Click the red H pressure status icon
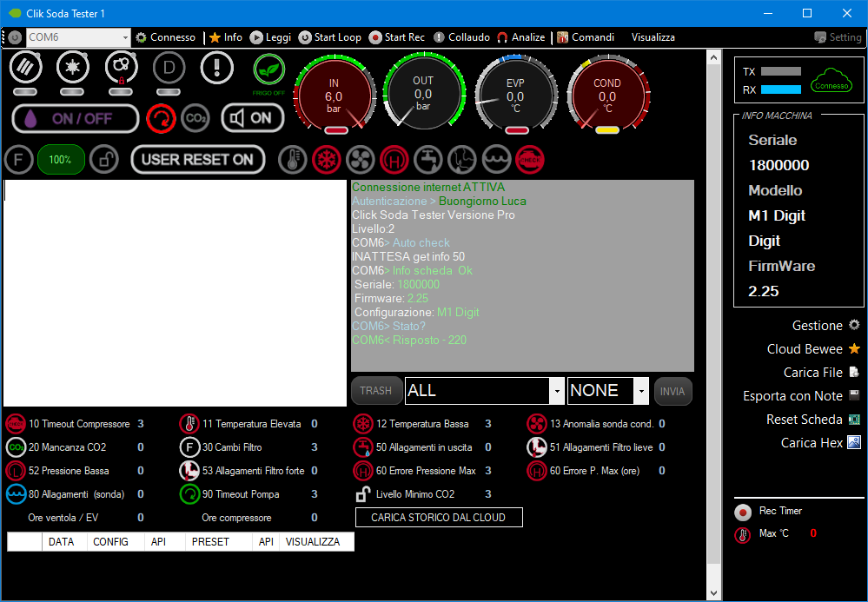868x602 pixels. pyautogui.click(x=394, y=160)
